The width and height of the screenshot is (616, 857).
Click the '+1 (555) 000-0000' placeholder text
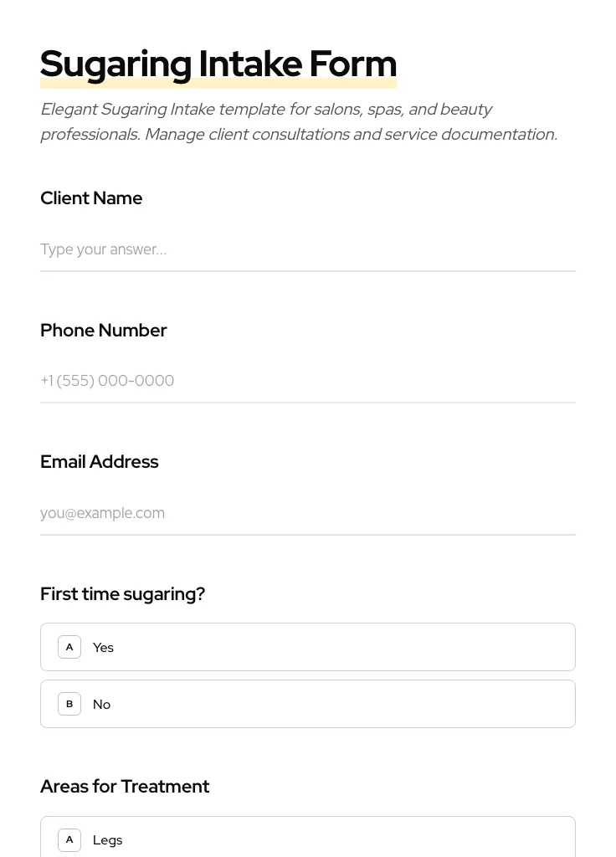pos(107,381)
